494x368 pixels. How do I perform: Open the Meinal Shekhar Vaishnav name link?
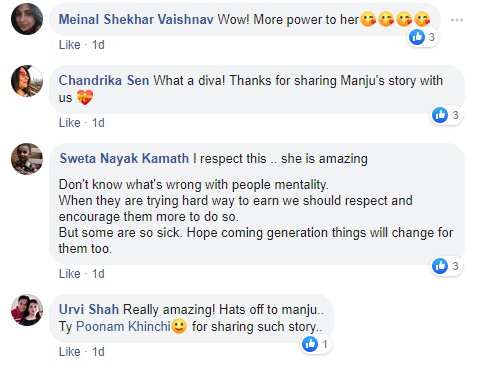(136, 19)
